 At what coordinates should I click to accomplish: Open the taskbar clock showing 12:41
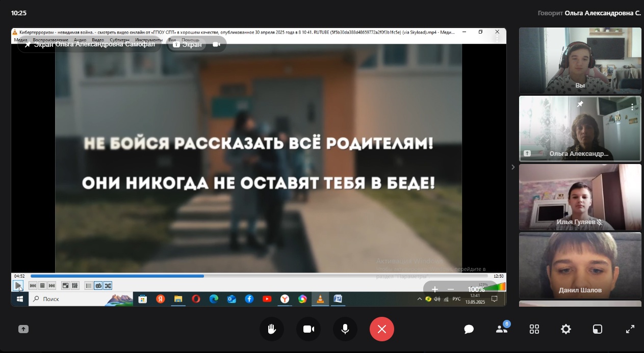click(x=475, y=298)
